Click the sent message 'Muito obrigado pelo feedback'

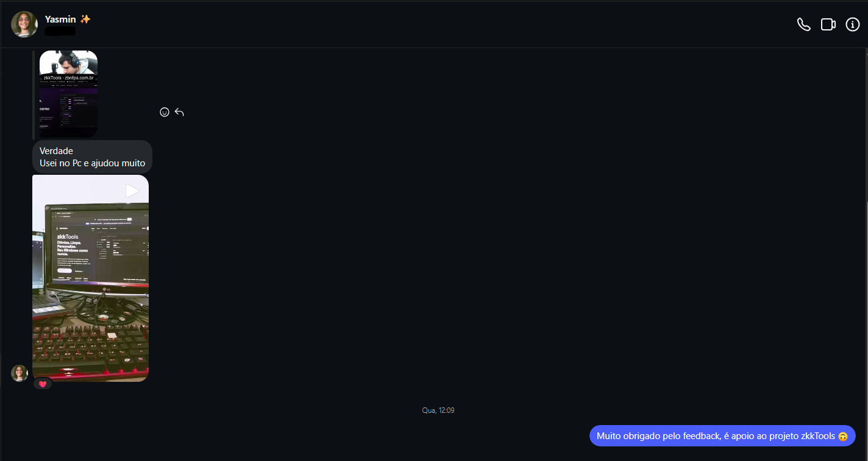pyautogui.click(x=722, y=436)
